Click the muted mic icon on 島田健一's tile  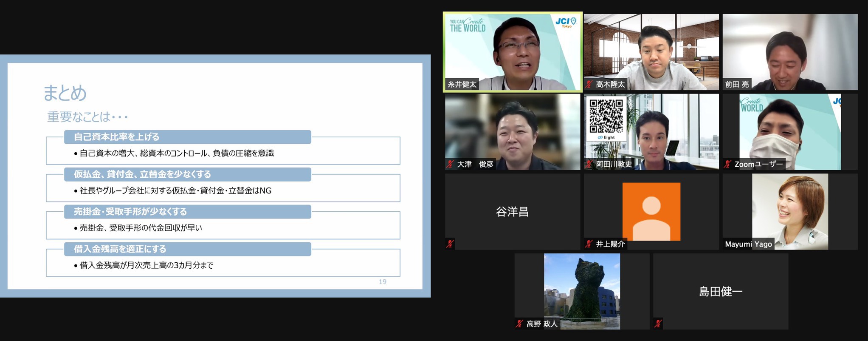(x=658, y=324)
